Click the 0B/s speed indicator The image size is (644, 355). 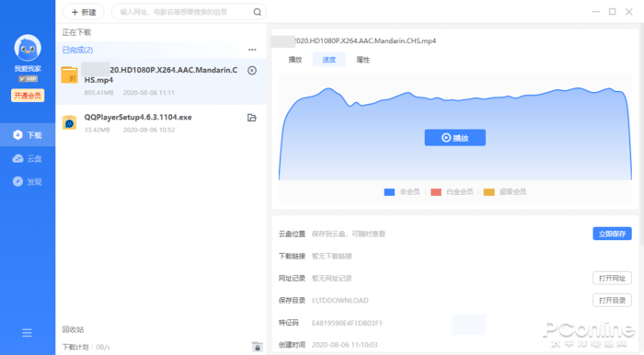pyautogui.click(x=103, y=348)
